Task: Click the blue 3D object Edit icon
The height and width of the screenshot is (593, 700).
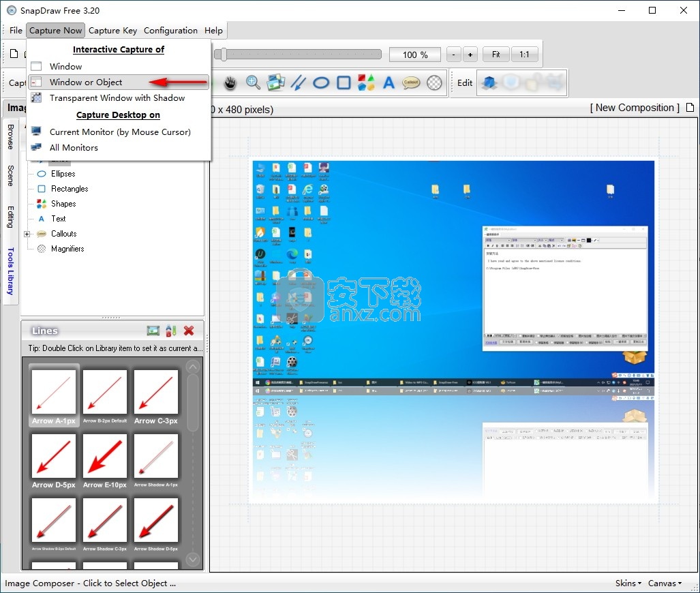Action: click(489, 82)
